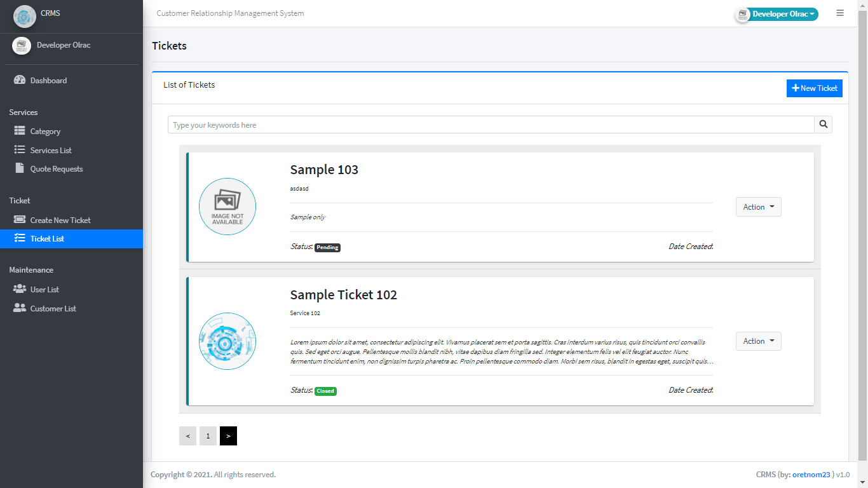868x488 pixels.
Task: Click Date Created on Sample 103 card
Action: [691, 247]
